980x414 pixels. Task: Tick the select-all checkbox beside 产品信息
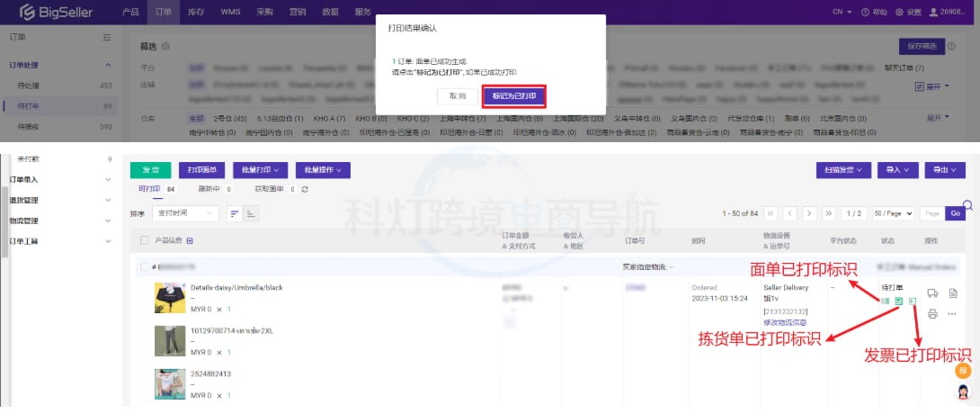pyautogui.click(x=145, y=241)
